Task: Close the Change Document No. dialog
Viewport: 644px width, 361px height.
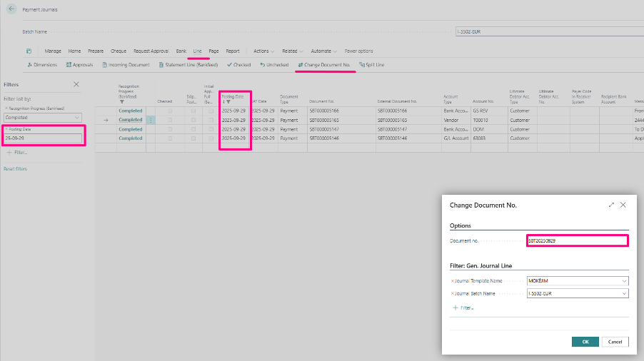Action: tap(623, 205)
